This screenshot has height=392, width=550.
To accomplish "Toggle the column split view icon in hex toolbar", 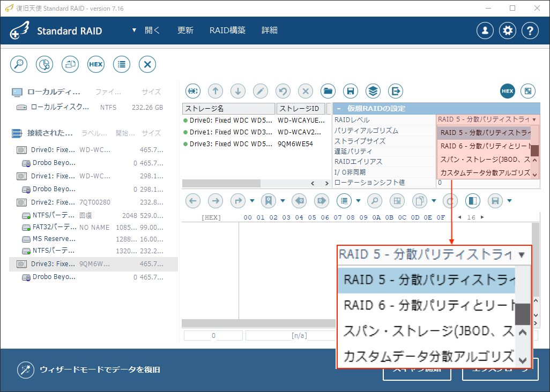I will (473, 201).
